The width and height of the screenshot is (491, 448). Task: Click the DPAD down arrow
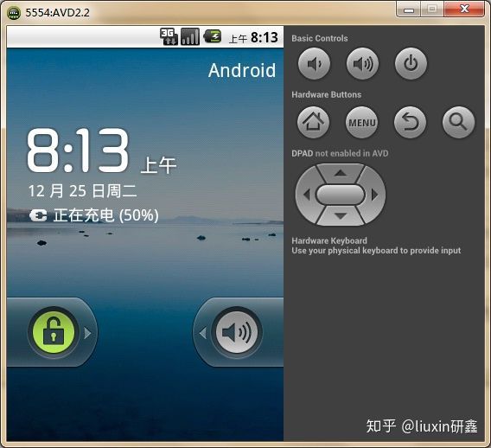pos(341,215)
